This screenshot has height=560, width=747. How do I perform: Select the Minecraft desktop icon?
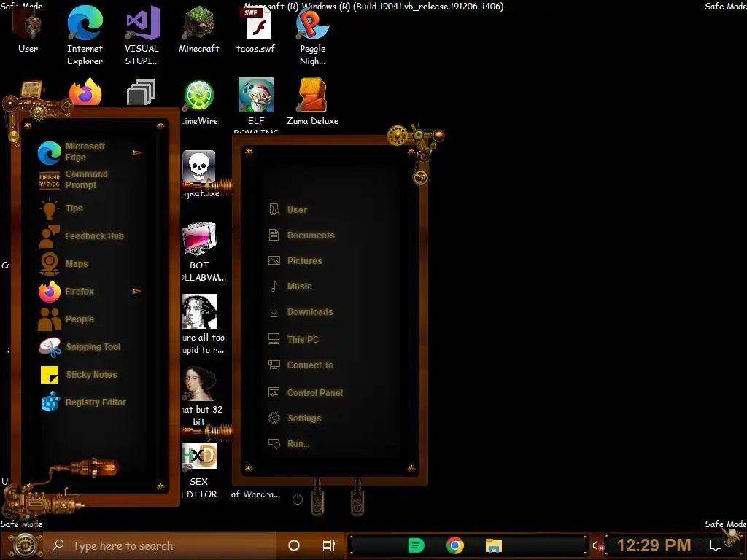pos(198,31)
